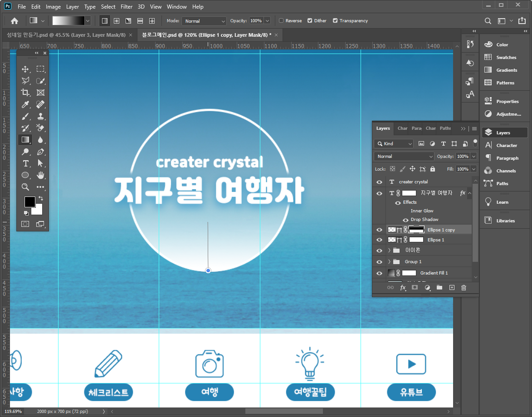Select the Clone Stamp tool
The image size is (532, 417).
40,117
